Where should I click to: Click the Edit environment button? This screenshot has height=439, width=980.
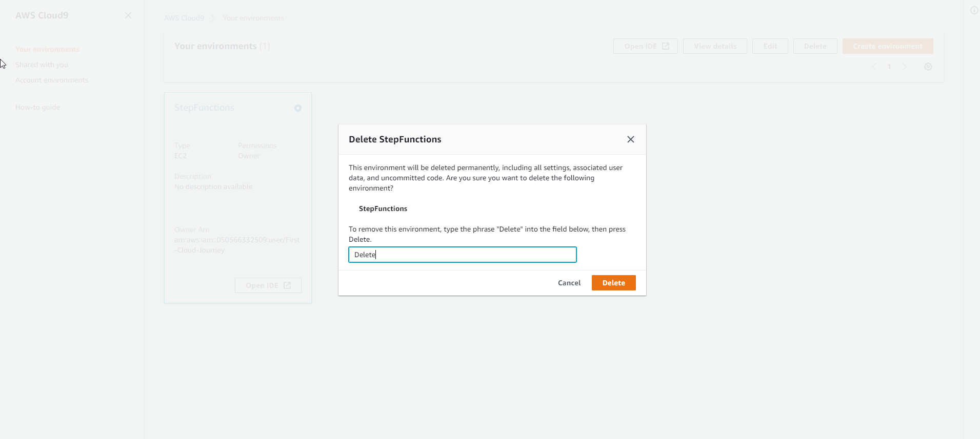point(770,46)
